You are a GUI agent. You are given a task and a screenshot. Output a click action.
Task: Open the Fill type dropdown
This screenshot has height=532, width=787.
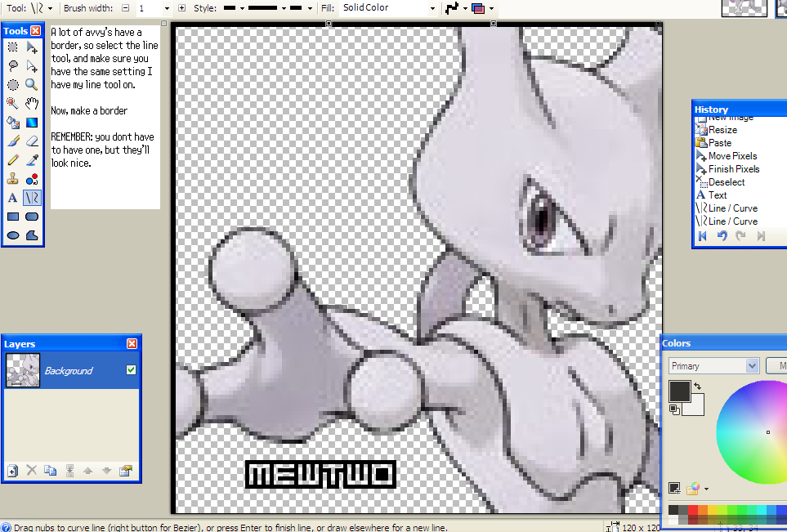point(432,8)
